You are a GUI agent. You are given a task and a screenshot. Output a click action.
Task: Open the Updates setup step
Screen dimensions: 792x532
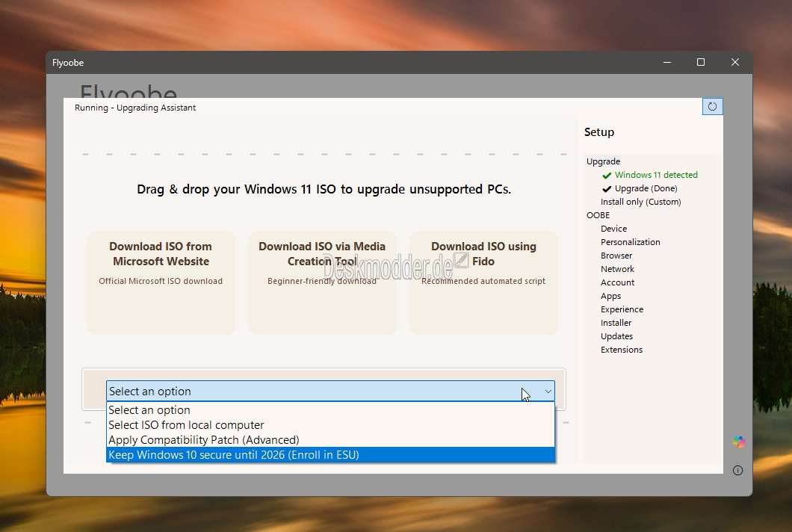coord(616,336)
